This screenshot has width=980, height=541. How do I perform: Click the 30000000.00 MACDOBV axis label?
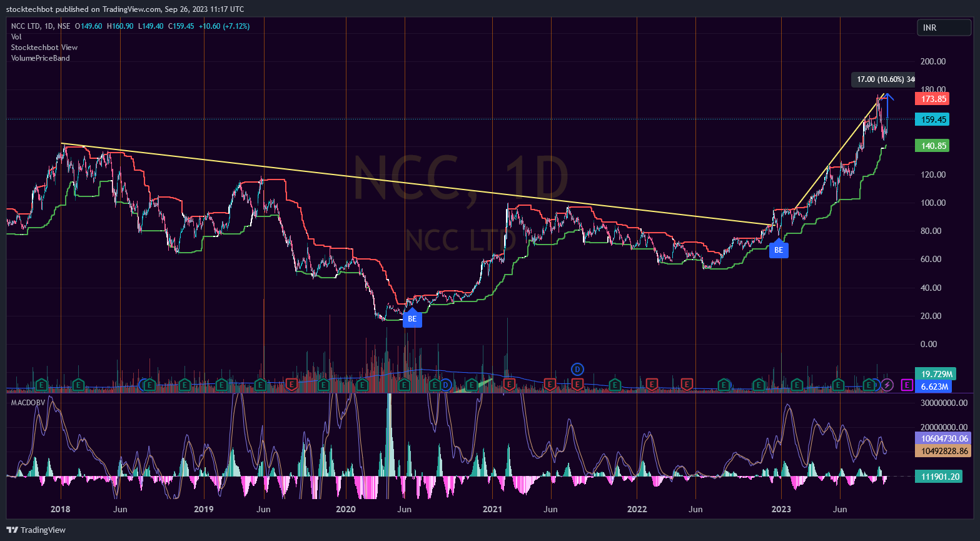[x=944, y=403]
